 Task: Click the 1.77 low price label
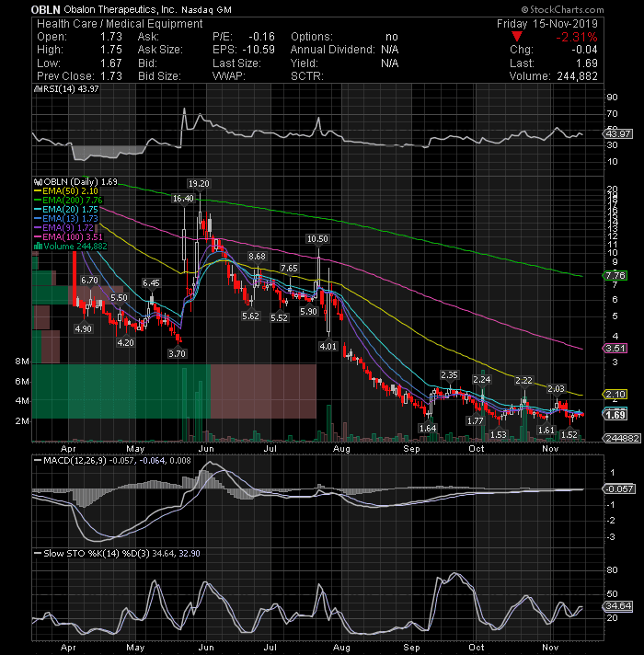pos(475,421)
